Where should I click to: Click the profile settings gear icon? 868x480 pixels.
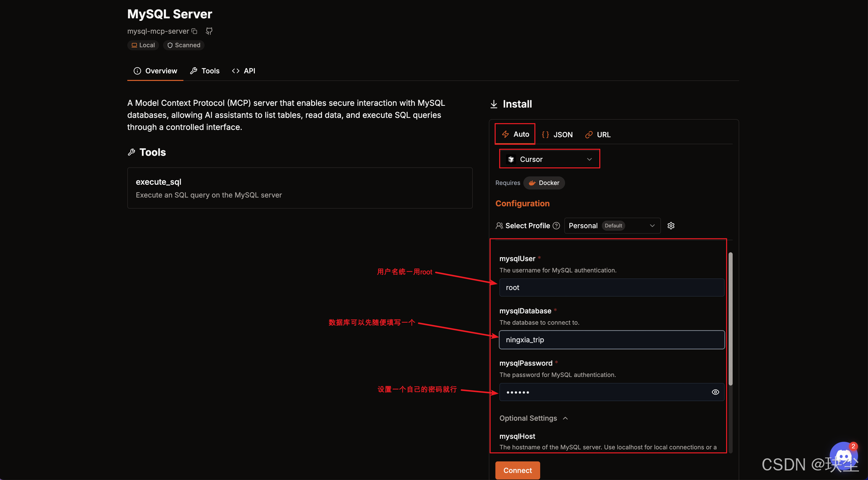(x=671, y=225)
